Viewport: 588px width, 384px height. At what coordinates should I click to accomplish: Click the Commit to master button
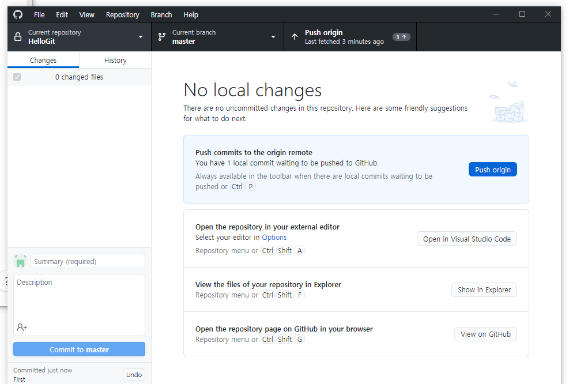(79, 349)
